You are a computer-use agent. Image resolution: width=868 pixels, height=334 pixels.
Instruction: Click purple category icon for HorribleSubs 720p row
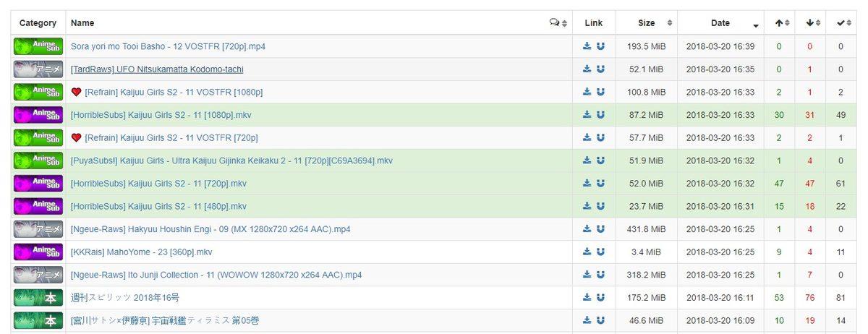(38, 184)
